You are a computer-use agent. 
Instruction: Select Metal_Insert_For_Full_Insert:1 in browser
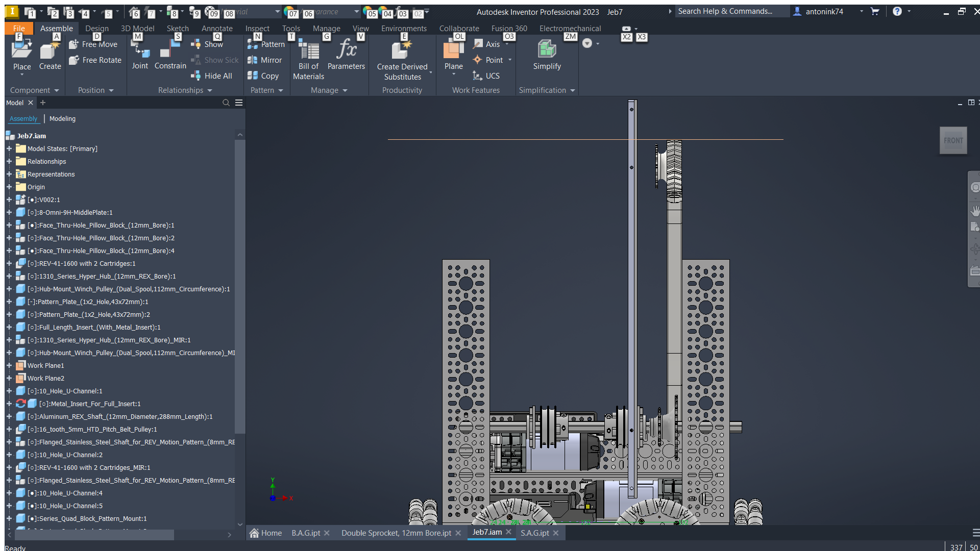coord(90,404)
